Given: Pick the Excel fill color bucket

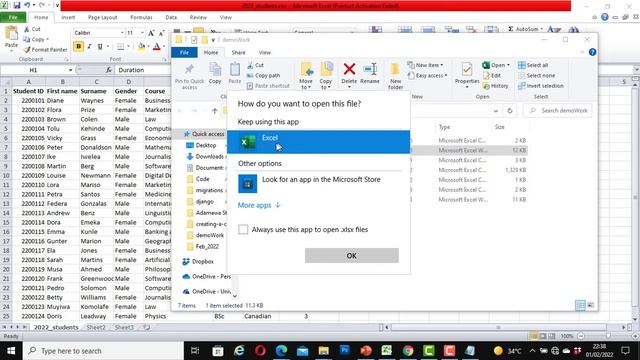Looking at the screenshot, I should click(141, 47).
